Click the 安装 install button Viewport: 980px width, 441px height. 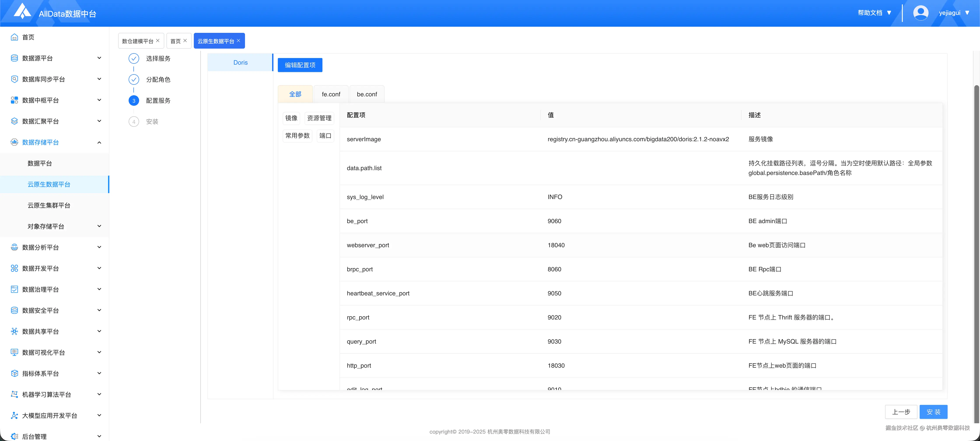[933, 412]
